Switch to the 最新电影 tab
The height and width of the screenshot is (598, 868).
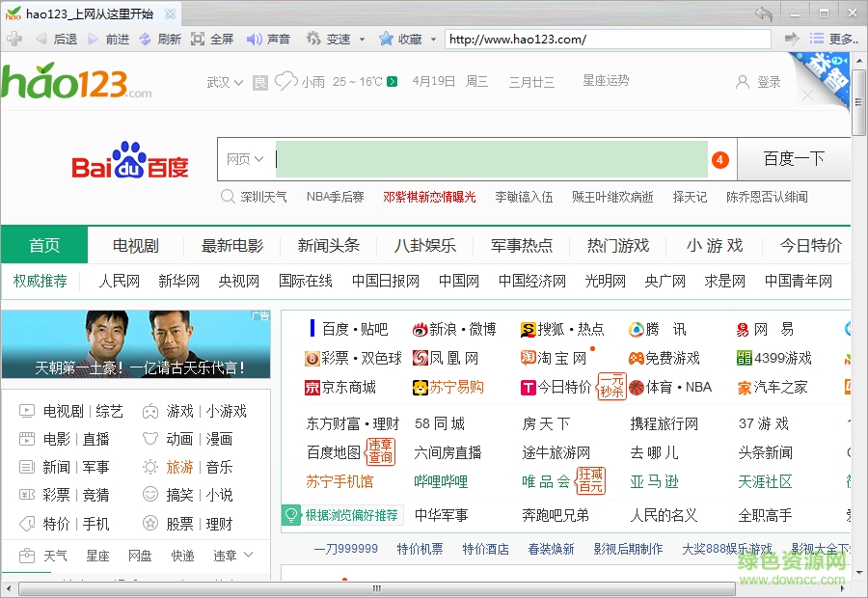click(231, 245)
